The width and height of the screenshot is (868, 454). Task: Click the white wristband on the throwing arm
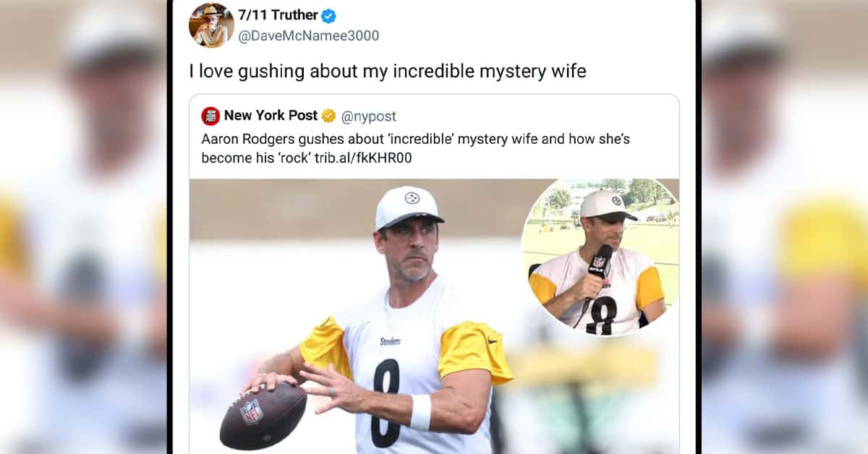pos(420,413)
